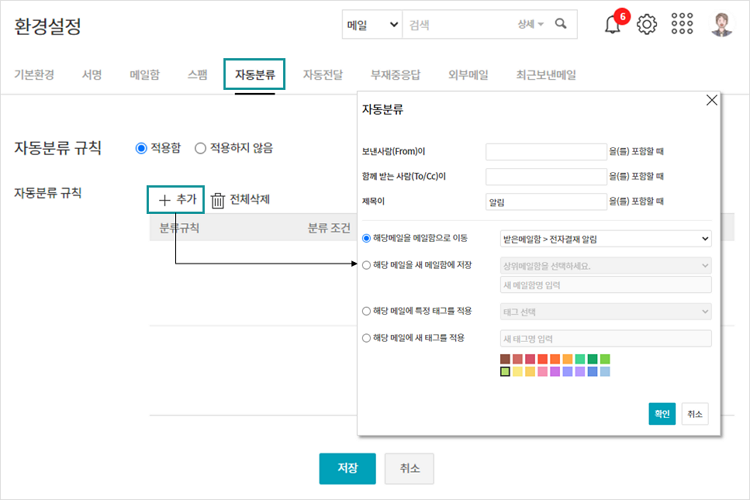Click the + 추가 add rule button
This screenshot has height=500, width=750.
click(x=177, y=200)
